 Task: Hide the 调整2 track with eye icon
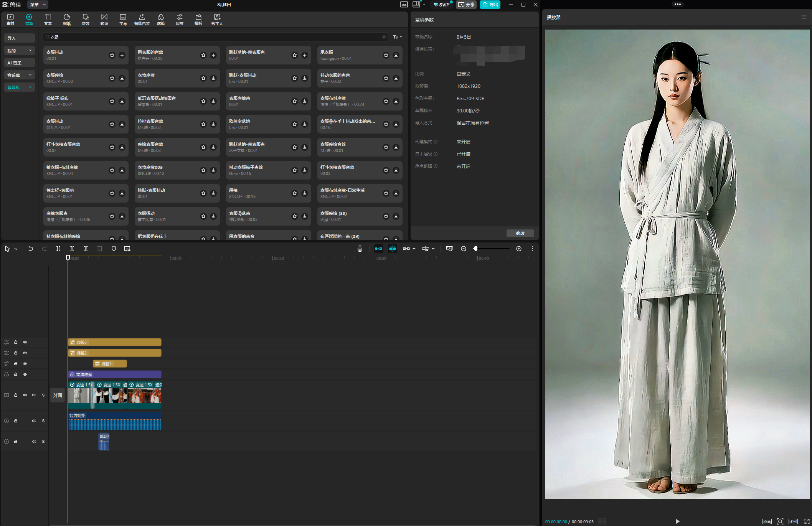(x=25, y=353)
